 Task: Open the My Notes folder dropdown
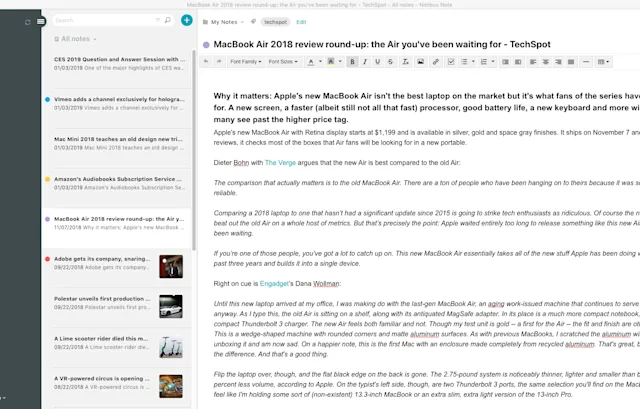pos(224,22)
